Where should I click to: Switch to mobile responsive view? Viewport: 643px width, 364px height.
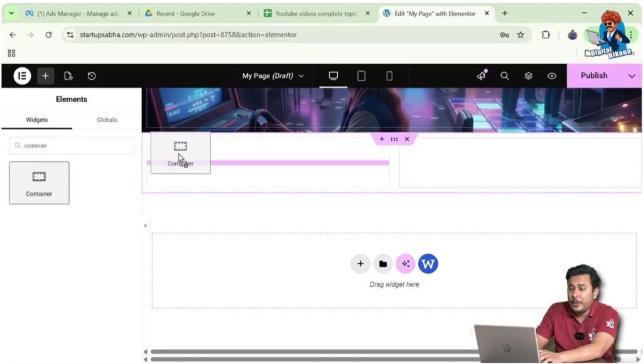[x=389, y=76]
